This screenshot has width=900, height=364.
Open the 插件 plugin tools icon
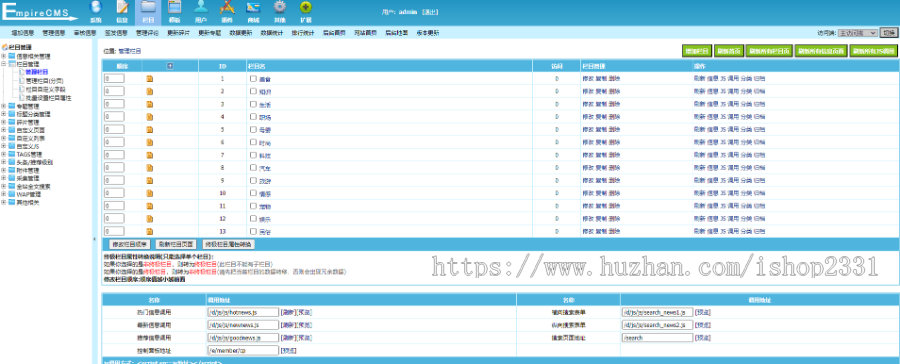pyautogui.click(x=227, y=7)
